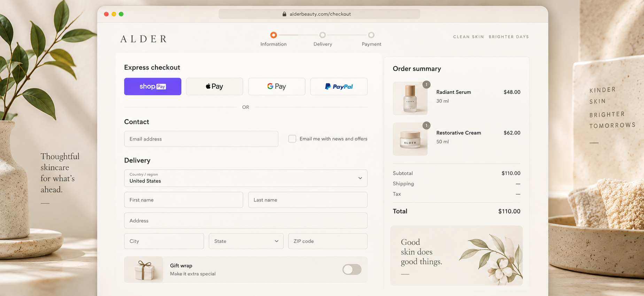Select the ZIP code field
Screen dimensions: 644x296
click(328, 241)
